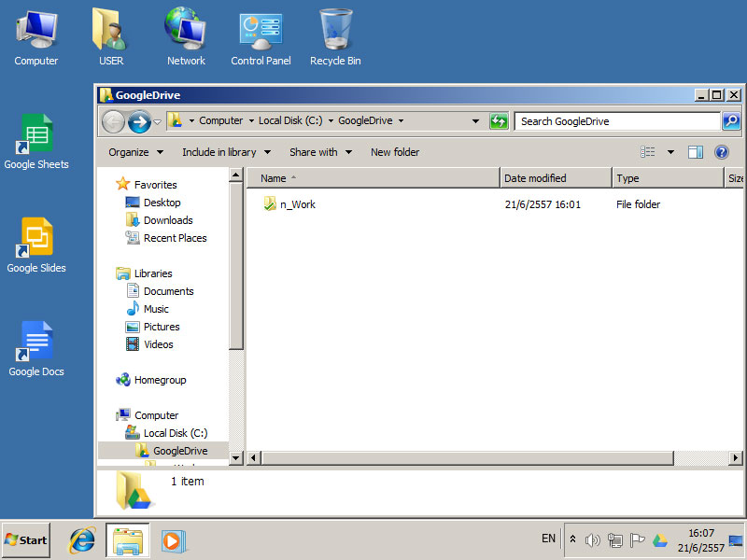Open the Start menu

[x=26, y=540]
